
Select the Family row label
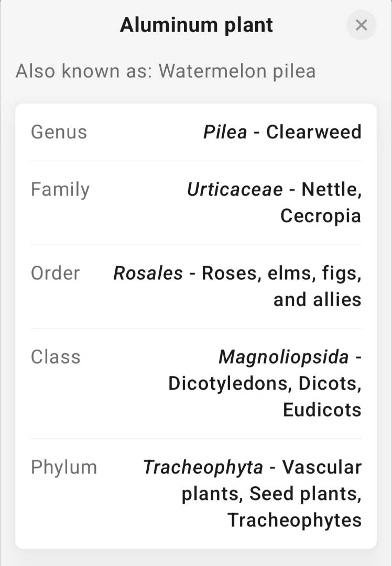click(60, 189)
